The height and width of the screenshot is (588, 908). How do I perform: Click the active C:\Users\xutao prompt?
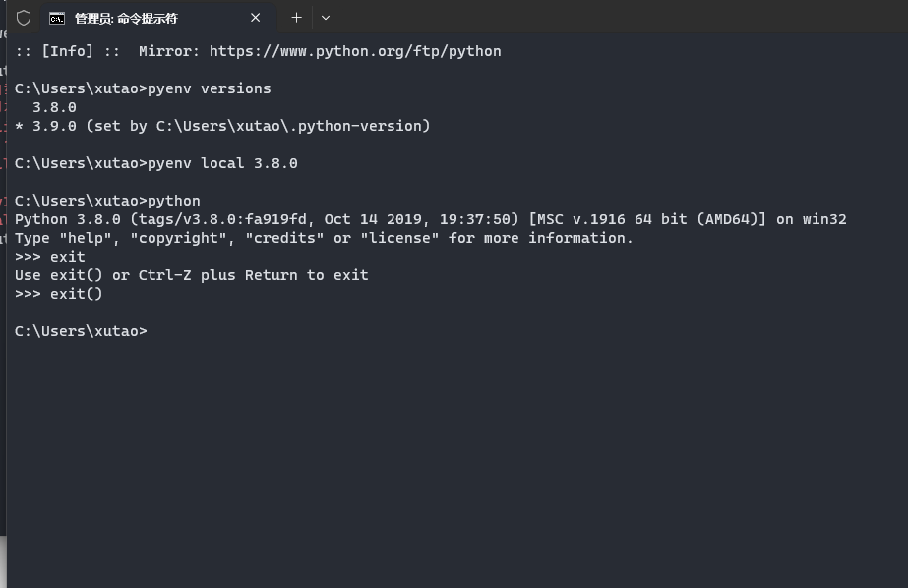click(x=81, y=331)
